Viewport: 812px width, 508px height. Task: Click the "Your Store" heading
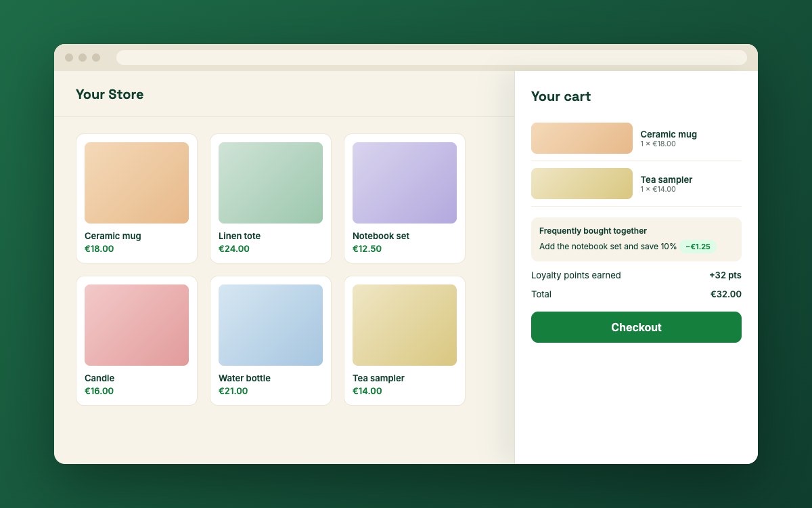[x=110, y=94]
